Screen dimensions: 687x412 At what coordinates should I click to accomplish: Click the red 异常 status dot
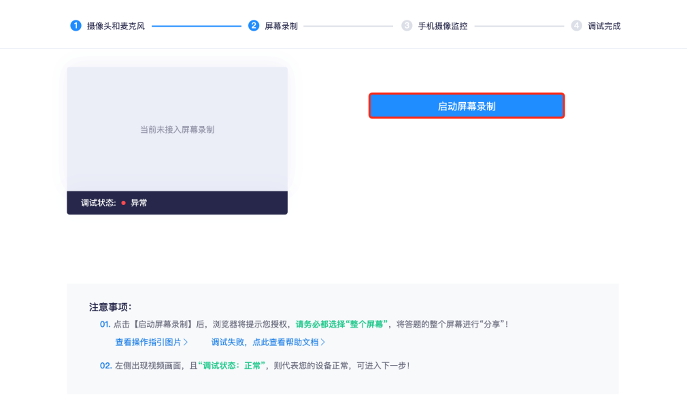pos(123,203)
